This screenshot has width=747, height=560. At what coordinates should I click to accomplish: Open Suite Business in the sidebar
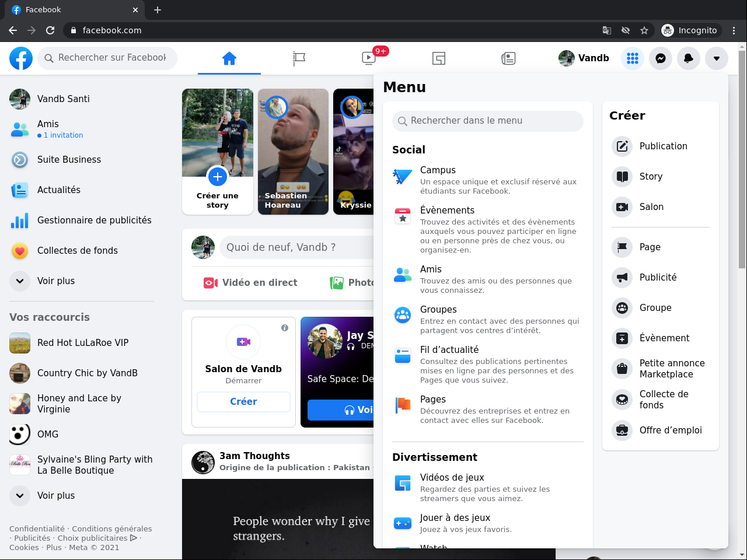pyautogui.click(x=82, y=160)
